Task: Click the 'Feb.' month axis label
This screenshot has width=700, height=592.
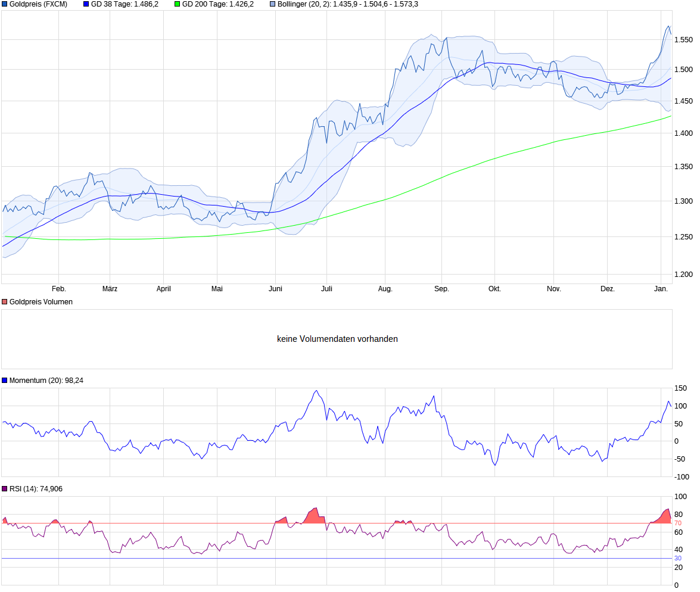Action: point(59,289)
